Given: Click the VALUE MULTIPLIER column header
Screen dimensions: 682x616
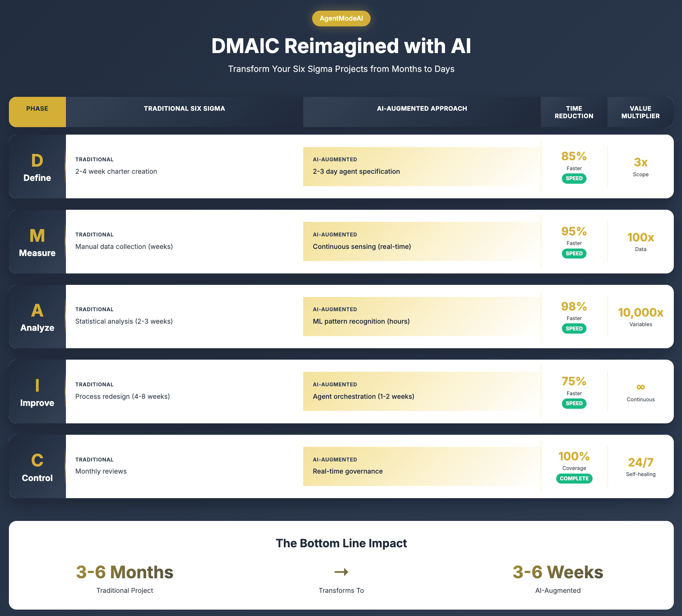Looking at the screenshot, I should point(640,112).
